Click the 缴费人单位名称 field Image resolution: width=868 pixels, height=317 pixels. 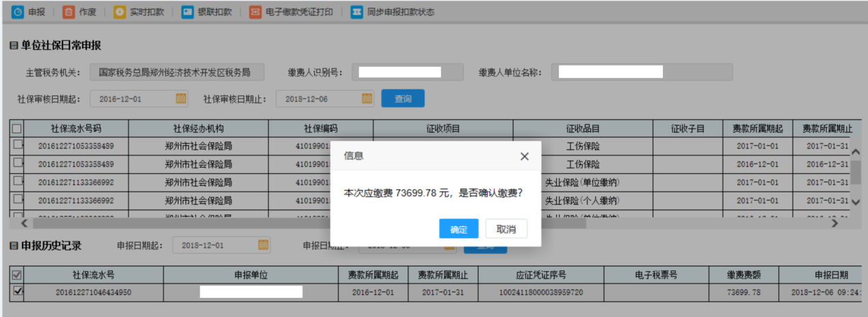click(x=642, y=72)
